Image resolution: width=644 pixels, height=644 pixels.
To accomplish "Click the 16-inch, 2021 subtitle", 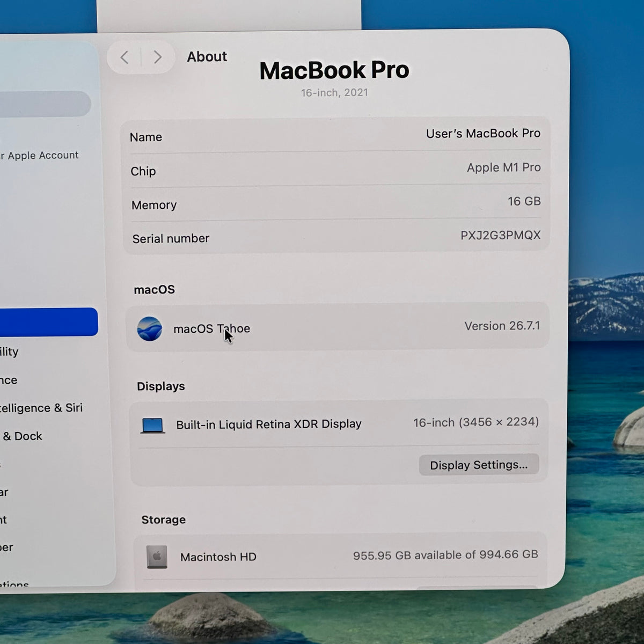I will [334, 92].
